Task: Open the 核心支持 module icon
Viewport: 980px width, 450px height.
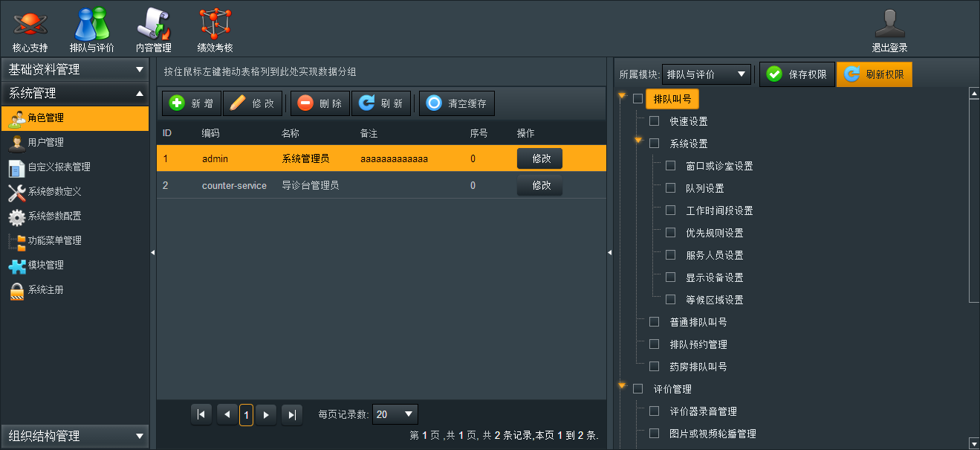Action: pyautogui.click(x=30, y=24)
